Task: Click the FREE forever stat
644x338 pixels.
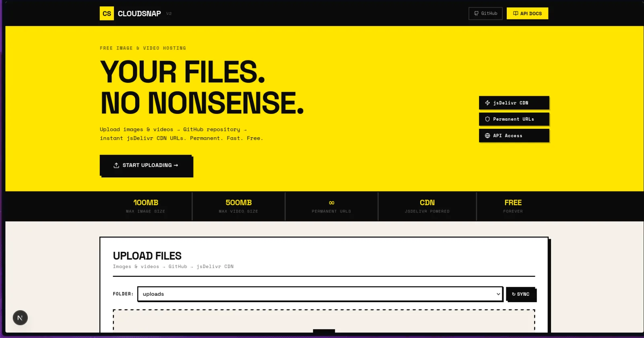Action: click(x=513, y=206)
